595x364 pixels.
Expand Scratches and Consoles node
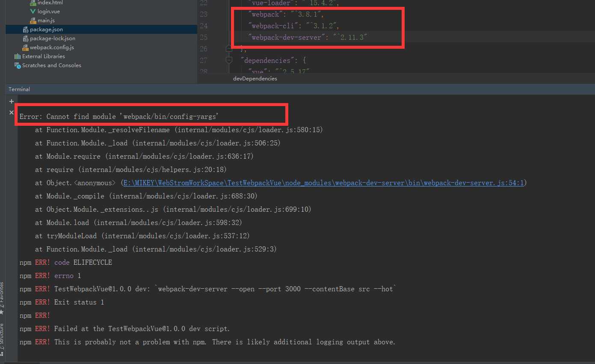[x=52, y=65]
